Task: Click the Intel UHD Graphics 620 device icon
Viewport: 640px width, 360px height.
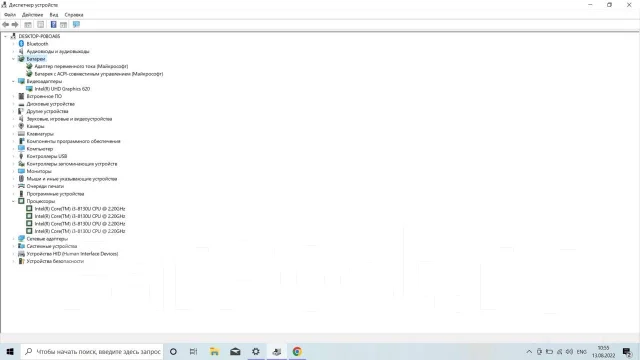Action: pos(29,89)
